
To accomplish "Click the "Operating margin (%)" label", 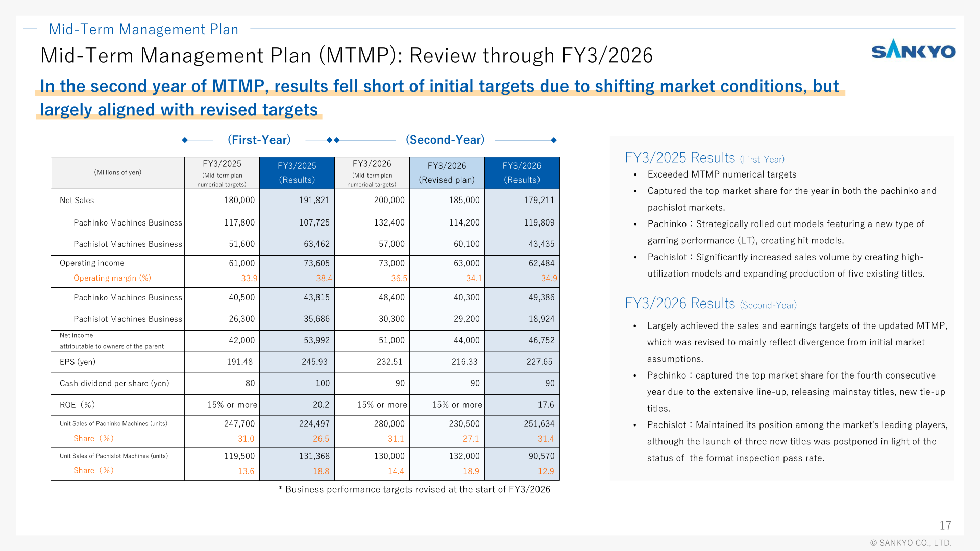I will 112,278.
